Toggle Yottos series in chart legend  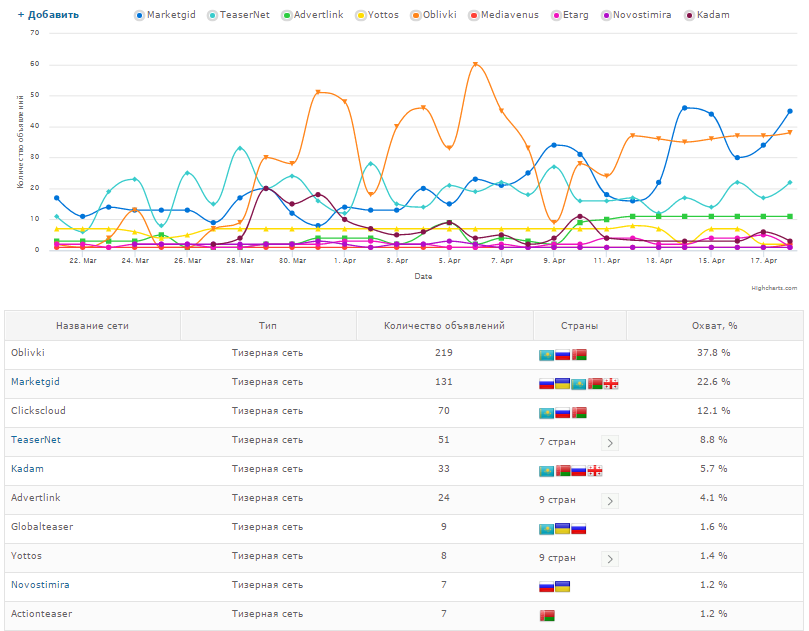coord(377,15)
